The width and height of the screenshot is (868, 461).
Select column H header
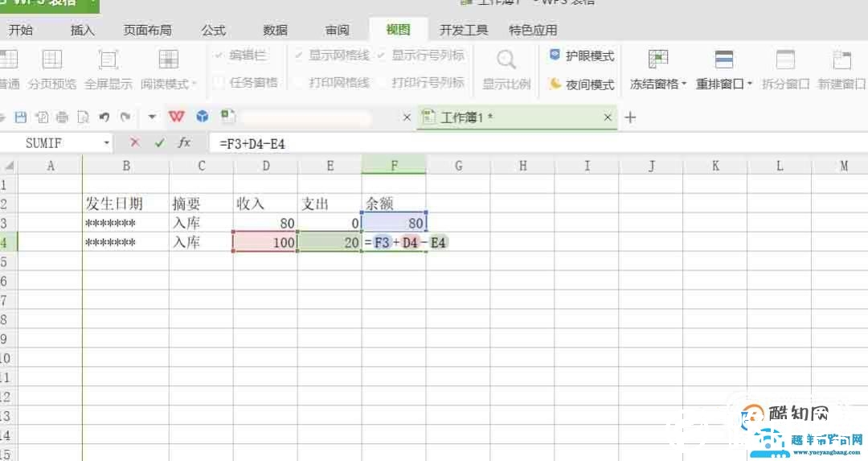coord(522,166)
